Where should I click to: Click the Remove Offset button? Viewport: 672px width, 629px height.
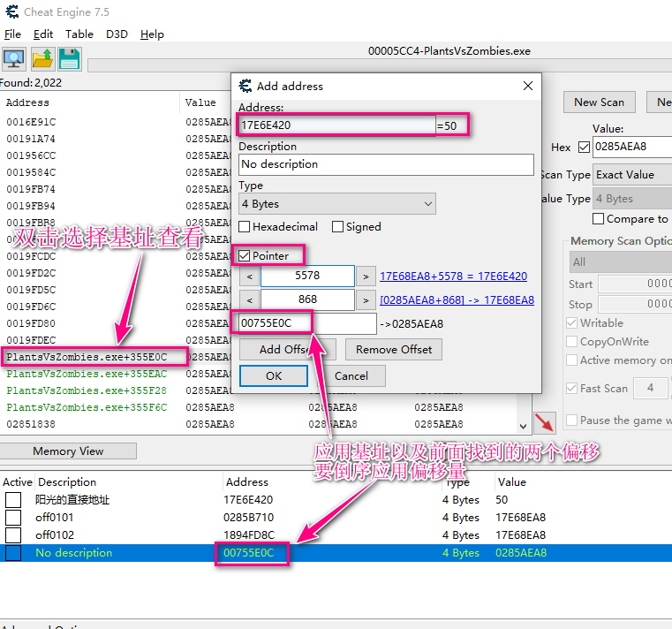[394, 350]
